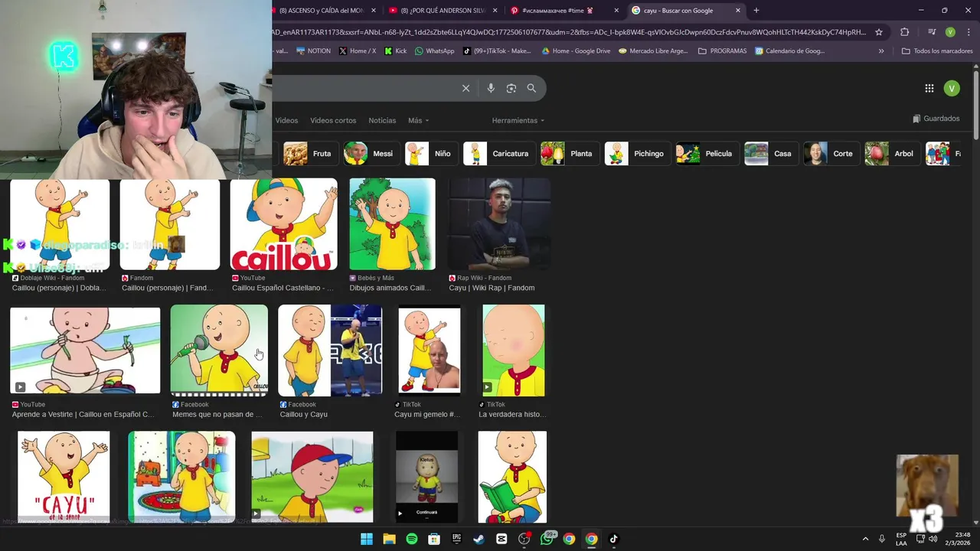The width and height of the screenshot is (980, 551).
Task: Launch Epic Games from the taskbar
Action: pos(457,539)
